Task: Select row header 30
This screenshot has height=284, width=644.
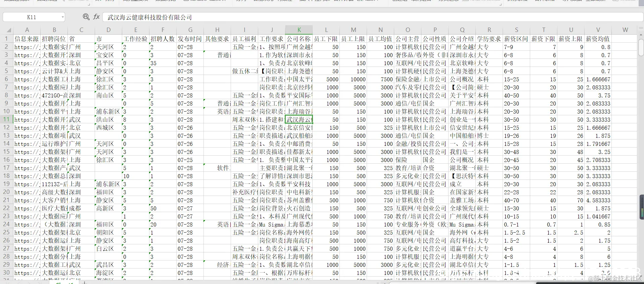Action: [6, 273]
